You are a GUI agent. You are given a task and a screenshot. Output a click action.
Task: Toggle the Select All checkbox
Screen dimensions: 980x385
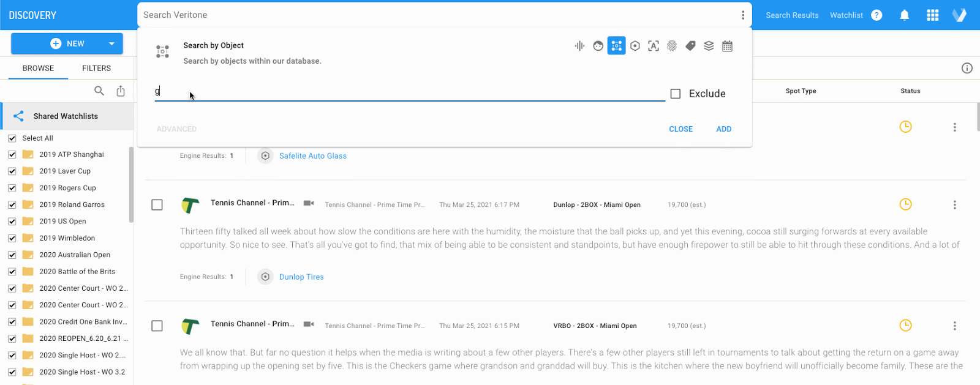(x=12, y=138)
